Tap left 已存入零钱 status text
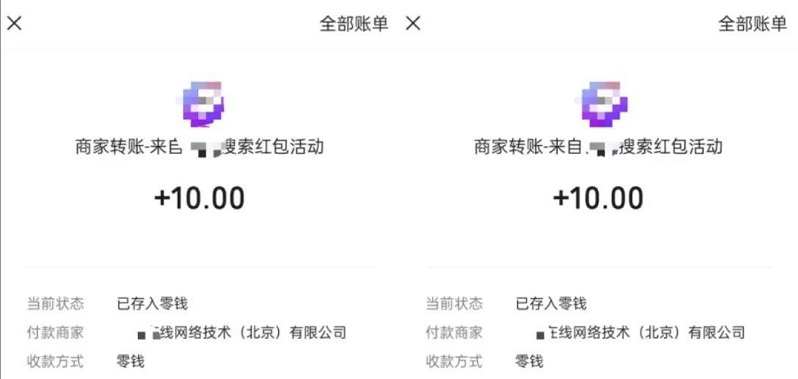The image size is (798, 379). point(152,304)
